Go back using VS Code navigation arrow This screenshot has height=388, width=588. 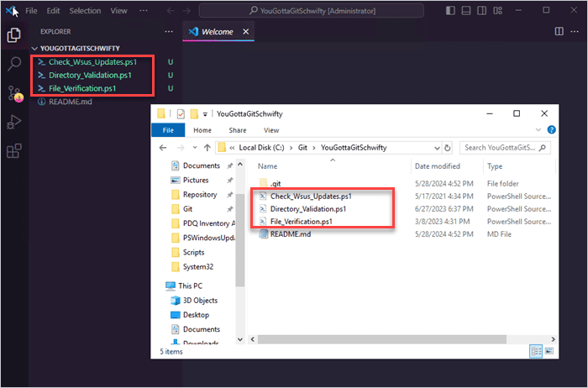coord(171,10)
